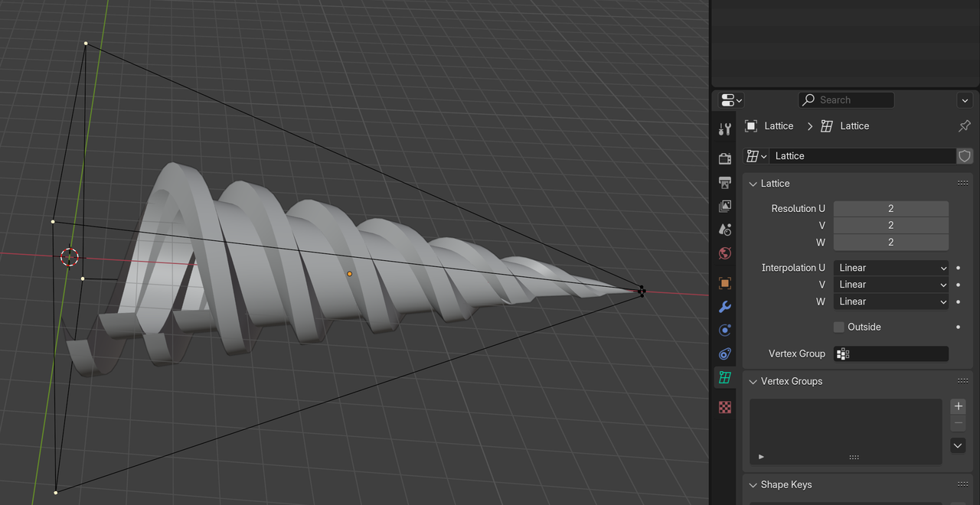Screen dimensions: 980x505
Task: Click the Resolution V value field
Action: coord(891,226)
